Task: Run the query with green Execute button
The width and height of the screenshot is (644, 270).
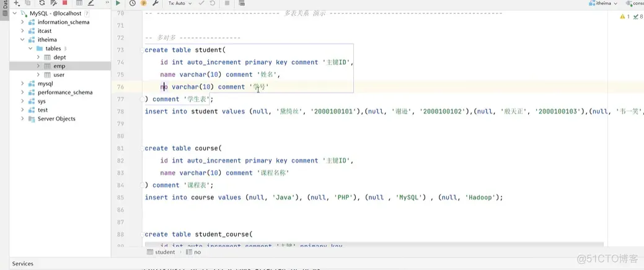Action: (118, 3)
